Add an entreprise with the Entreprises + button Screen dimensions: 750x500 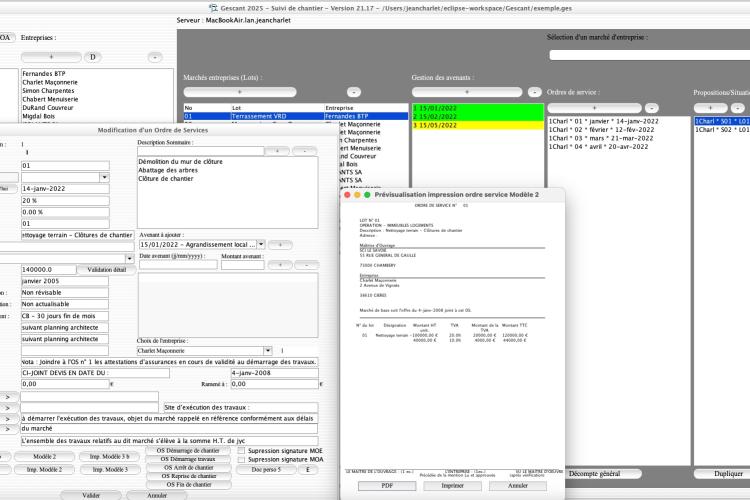tap(51, 57)
